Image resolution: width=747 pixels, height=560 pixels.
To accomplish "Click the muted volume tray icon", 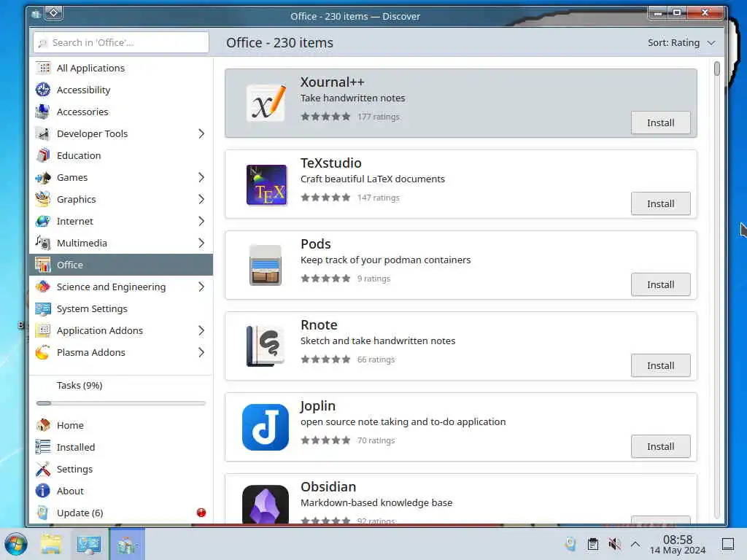I will click(614, 544).
